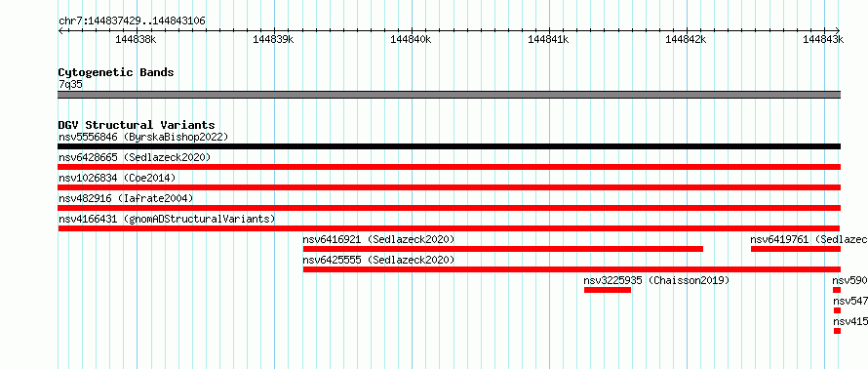Click the nsv590 truncated variant label
868x369 pixels.
click(x=849, y=280)
